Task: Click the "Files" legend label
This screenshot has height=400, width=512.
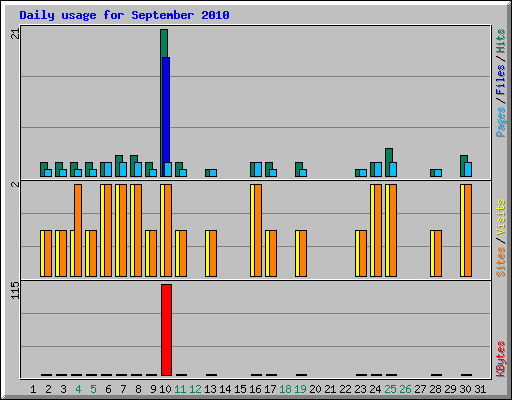Action: 500,80
